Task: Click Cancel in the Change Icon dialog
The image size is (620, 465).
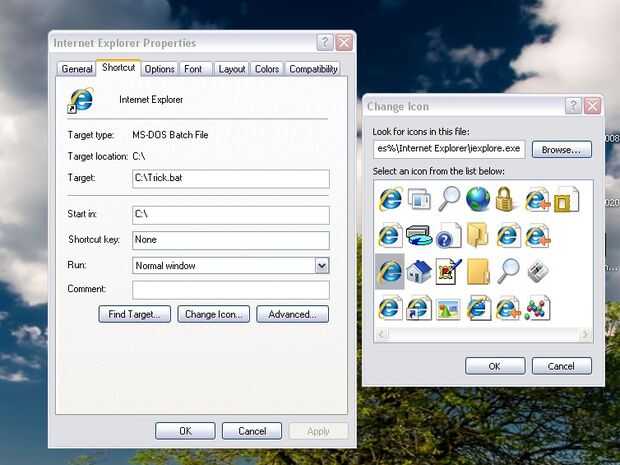Action: tap(561, 366)
